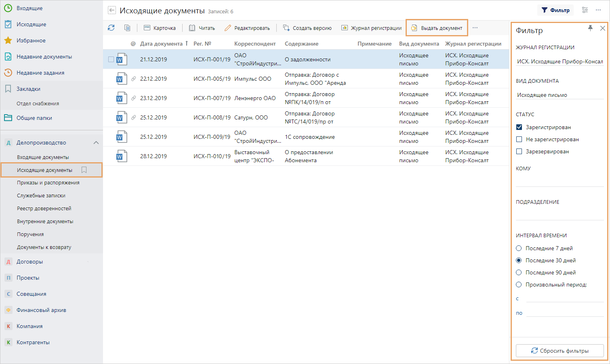Screen dimensions: 610x364
Task: Click the bookmark icon beside Исходящие документы
Action: coord(84,170)
